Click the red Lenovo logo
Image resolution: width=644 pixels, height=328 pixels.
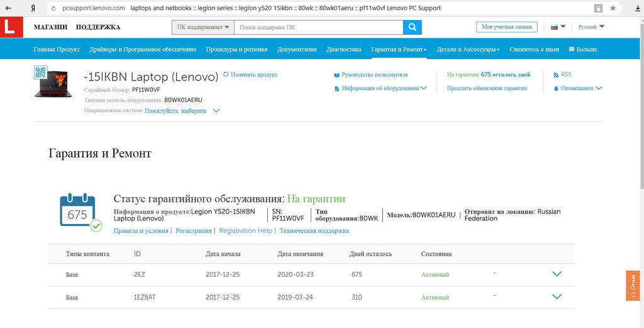coord(11,27)
